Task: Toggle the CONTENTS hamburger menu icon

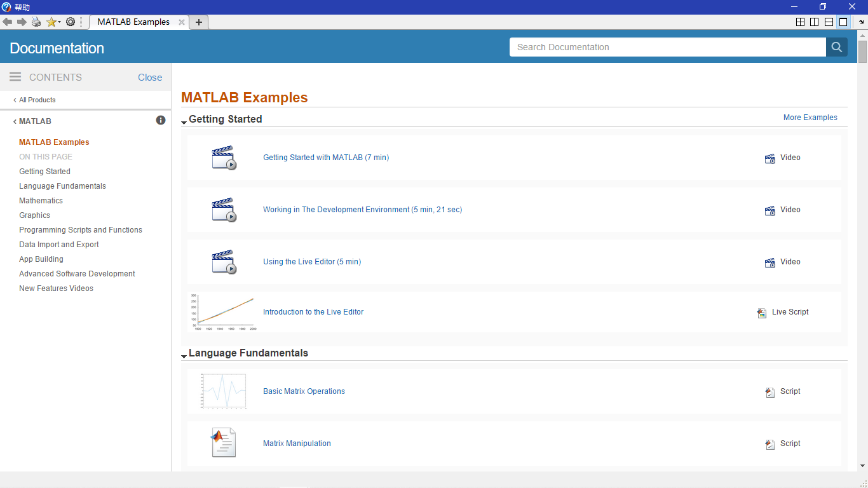Action: click(15, 77)
